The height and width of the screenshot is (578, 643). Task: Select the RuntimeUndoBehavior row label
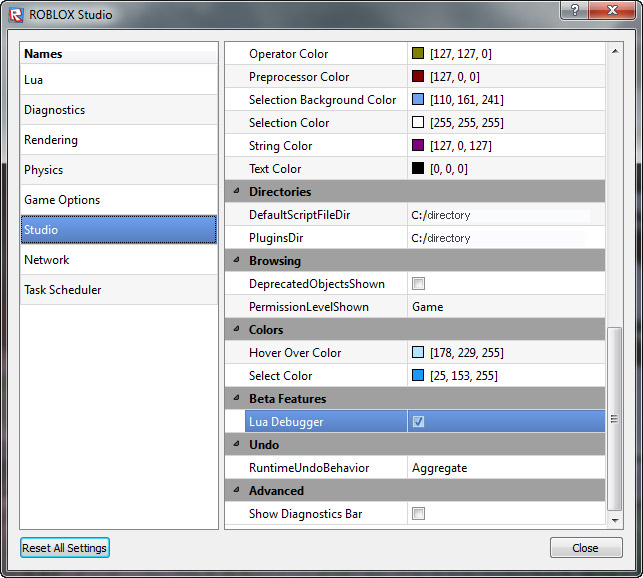point(309,468)
